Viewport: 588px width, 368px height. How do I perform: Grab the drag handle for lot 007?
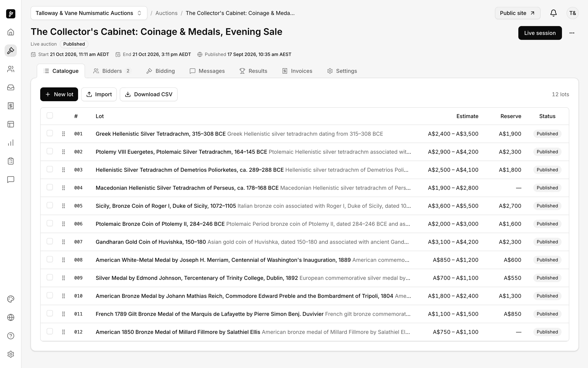[x=63, y=242]
